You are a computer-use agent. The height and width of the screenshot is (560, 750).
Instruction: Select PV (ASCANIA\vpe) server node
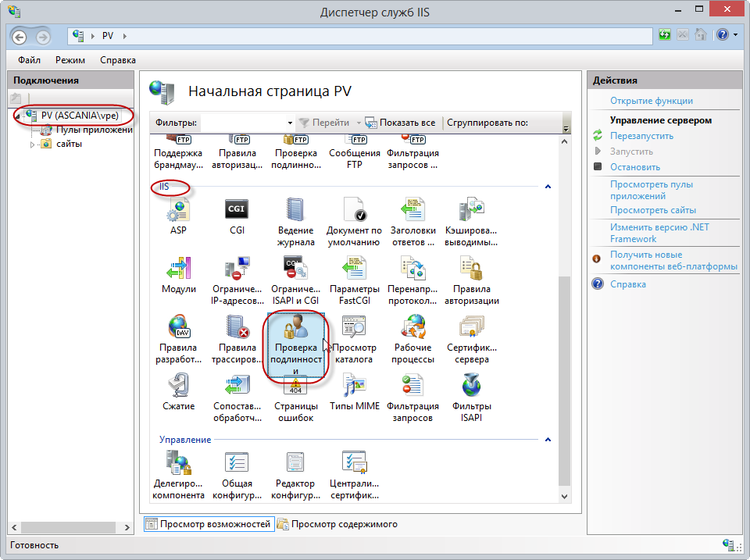[80, 116]
